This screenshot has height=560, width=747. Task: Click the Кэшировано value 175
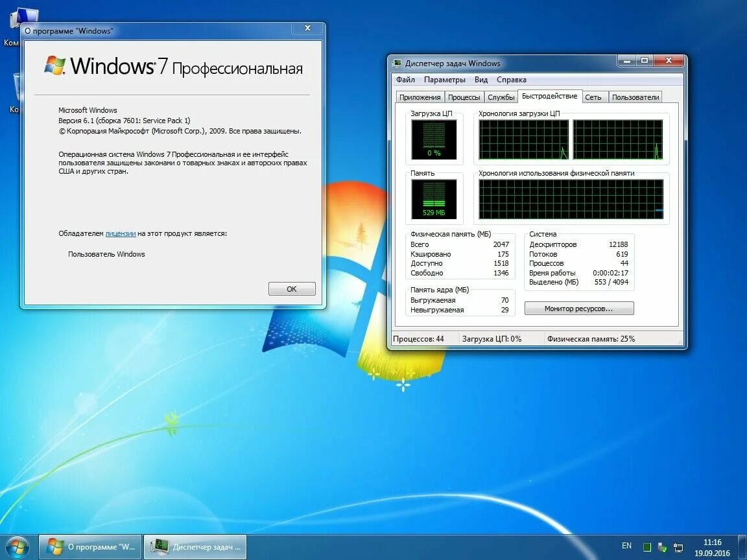pyautogui.click(x=503, y=254)
